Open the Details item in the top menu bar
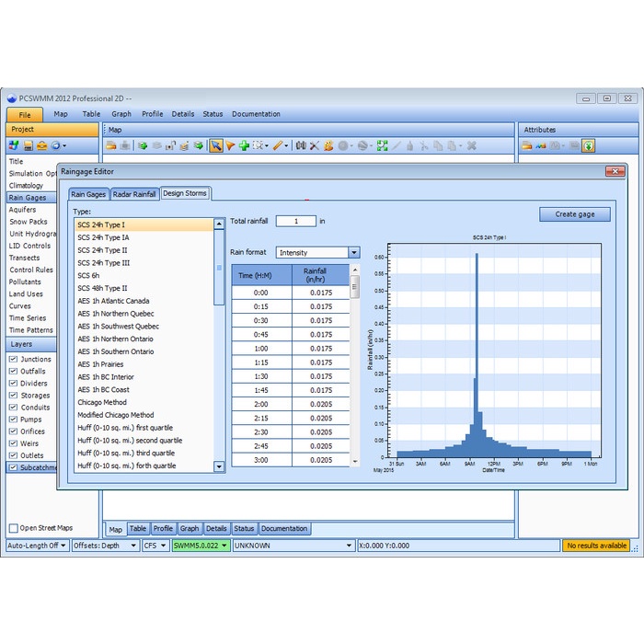Screen dimensions: 644x644 [x=183, y=114]
